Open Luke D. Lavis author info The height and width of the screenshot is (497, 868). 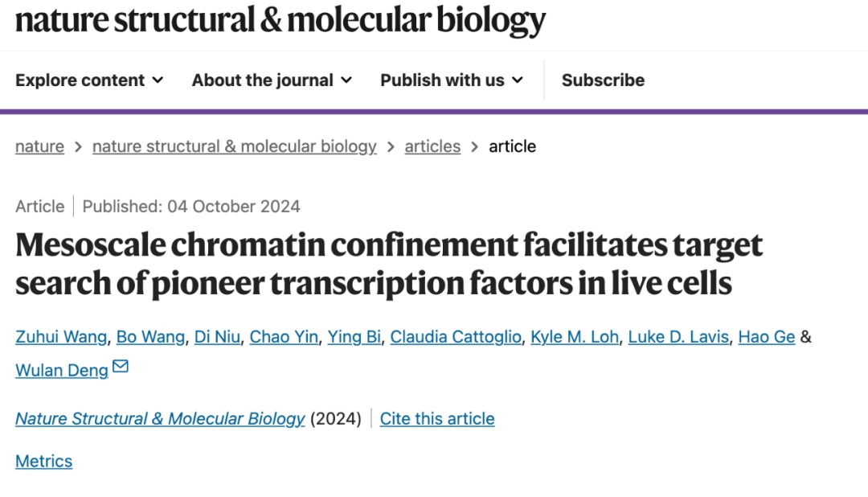coord(678,337)
